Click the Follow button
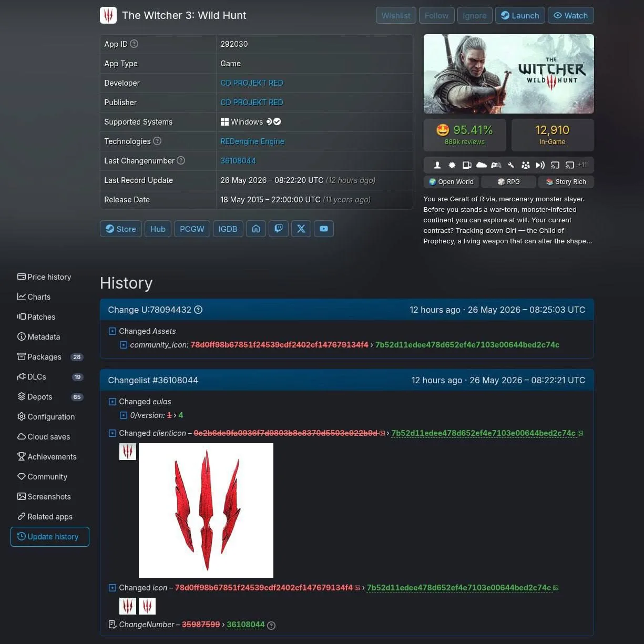This screenshot has width=644, height=644. click(x=436, y=15)
